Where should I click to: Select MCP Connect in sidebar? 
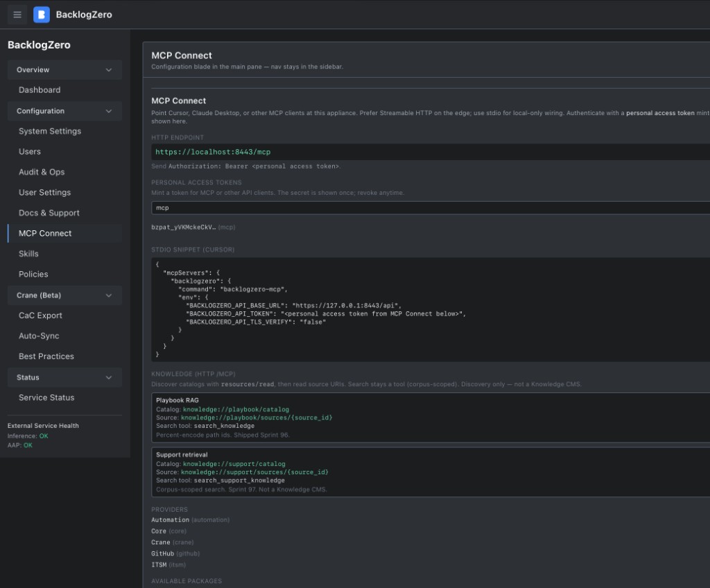[64, 233]
